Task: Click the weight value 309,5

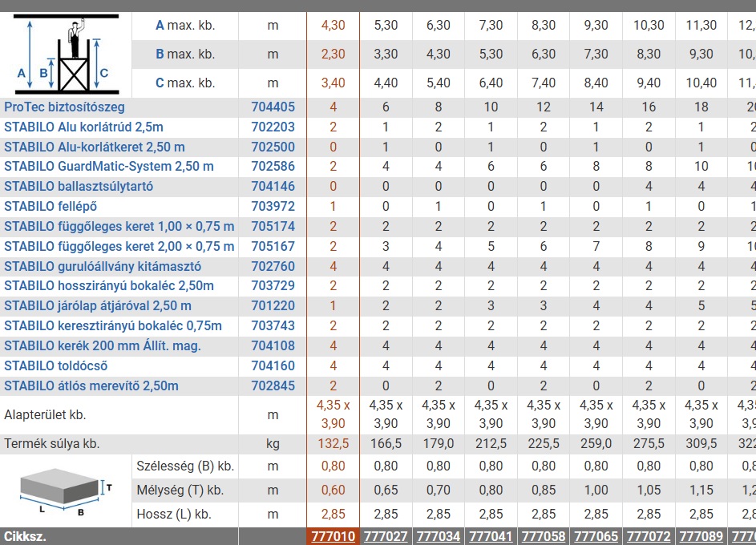Action: pyautogui.click(x=701, y=444)
